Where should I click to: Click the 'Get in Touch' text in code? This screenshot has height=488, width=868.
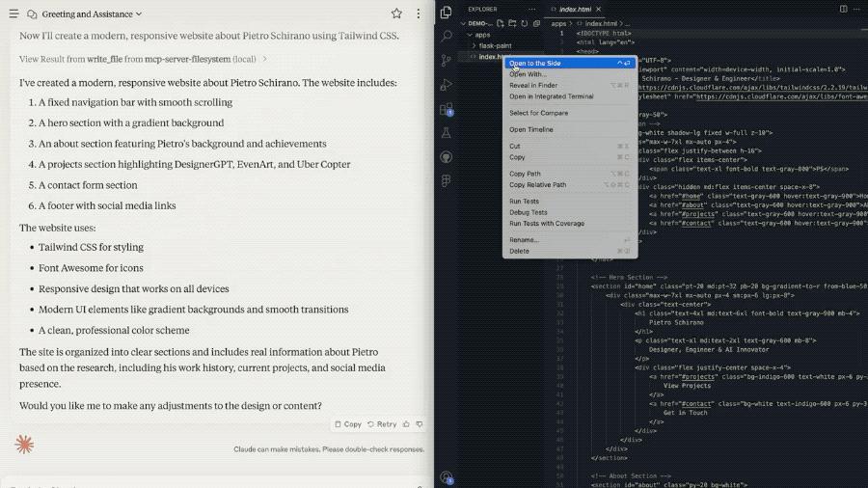pos(685,413)
